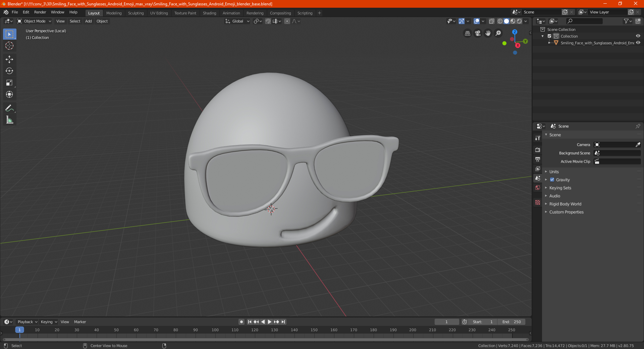This screenshot has height=349, width=644.
Task: Switch to Modeling workspace tab
Action: click(114, 13)
